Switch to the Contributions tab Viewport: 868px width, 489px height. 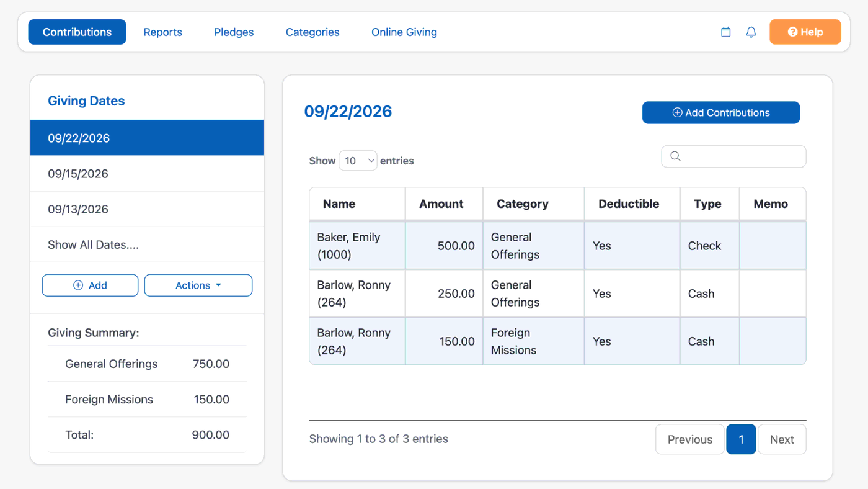pos(77,32)
